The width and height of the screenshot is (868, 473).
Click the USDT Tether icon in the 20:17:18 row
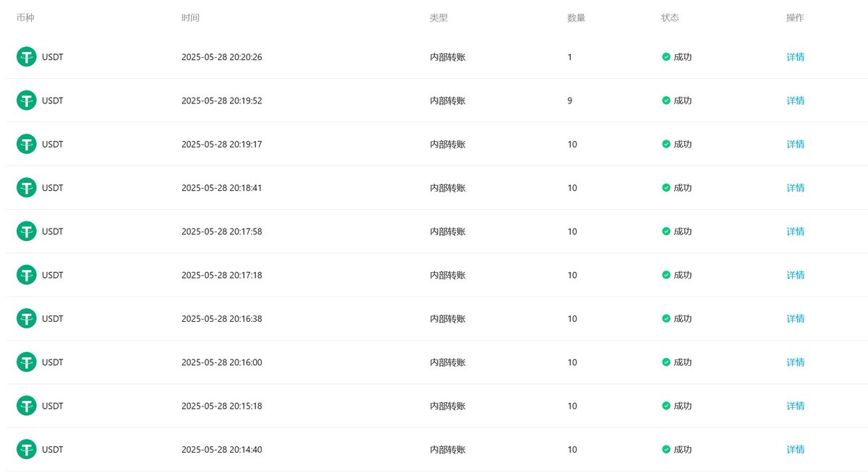[x=27, y=275]
